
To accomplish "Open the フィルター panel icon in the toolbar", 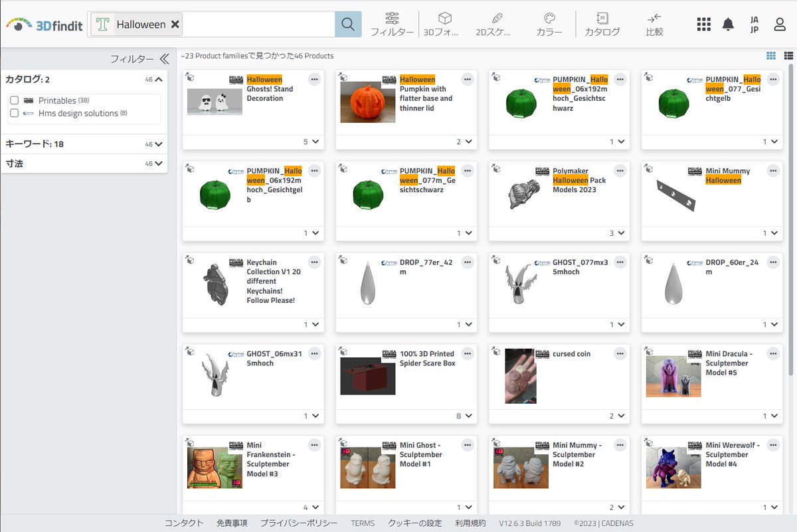I will 392,19.
